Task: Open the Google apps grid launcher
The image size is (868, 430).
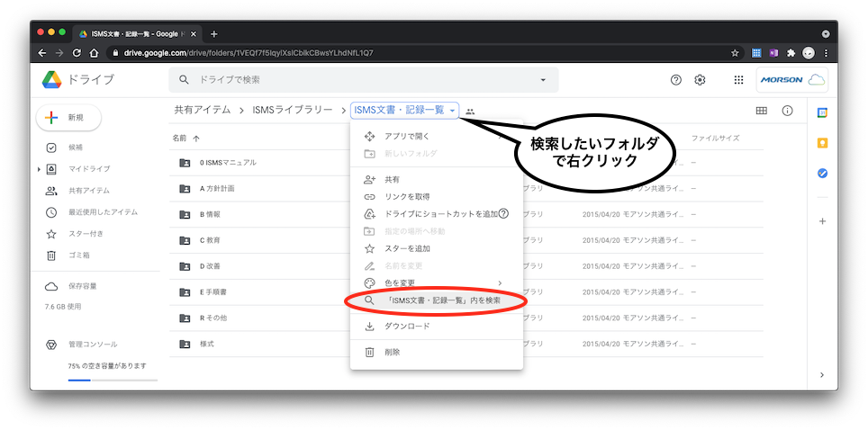Action: click(738, 80)
